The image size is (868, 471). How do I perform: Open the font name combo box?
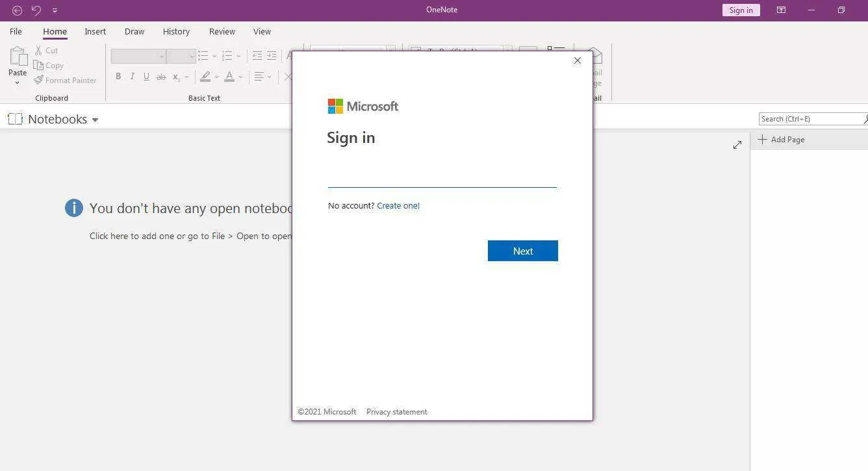138,56
